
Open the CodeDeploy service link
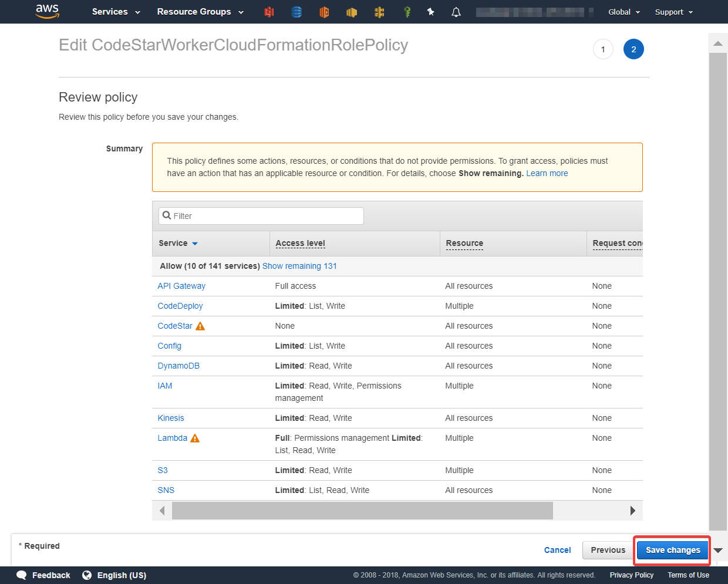point(180,306)
